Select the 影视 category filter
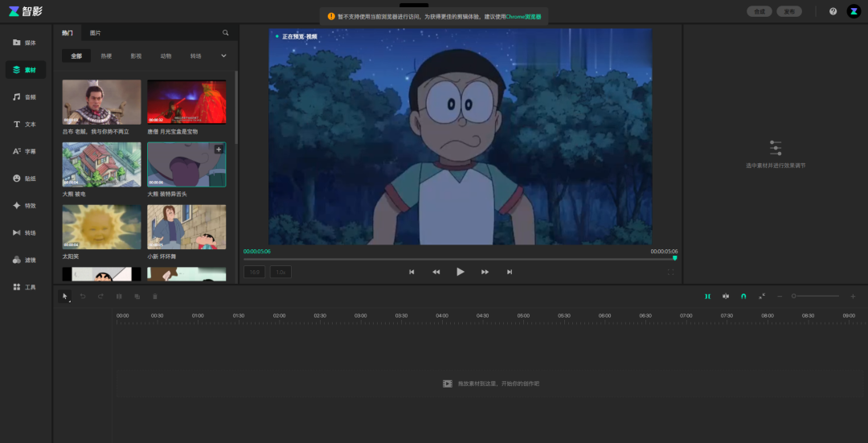868x443 pixels. [x=136, y=56]
